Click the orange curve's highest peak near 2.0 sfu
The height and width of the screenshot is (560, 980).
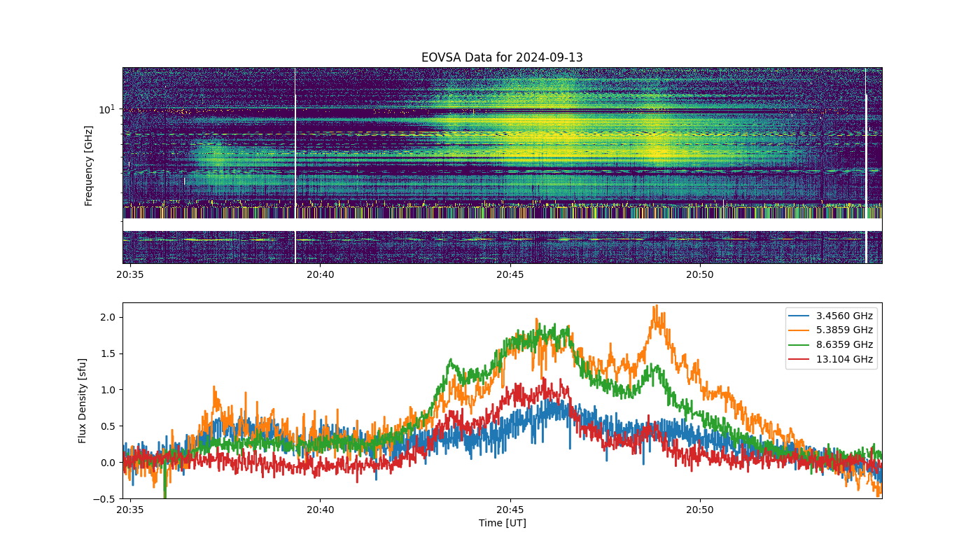point(656,307)
